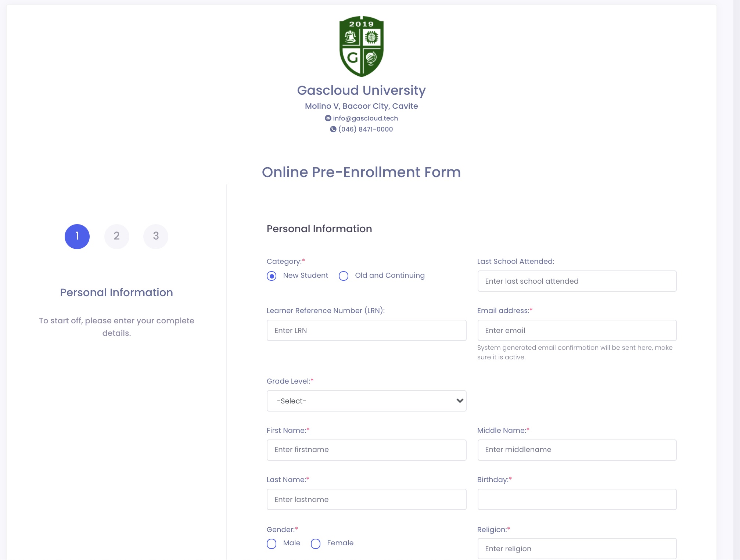
Task: Choose Female gender option
Action: pyautogui.click(x=316, y=543)
